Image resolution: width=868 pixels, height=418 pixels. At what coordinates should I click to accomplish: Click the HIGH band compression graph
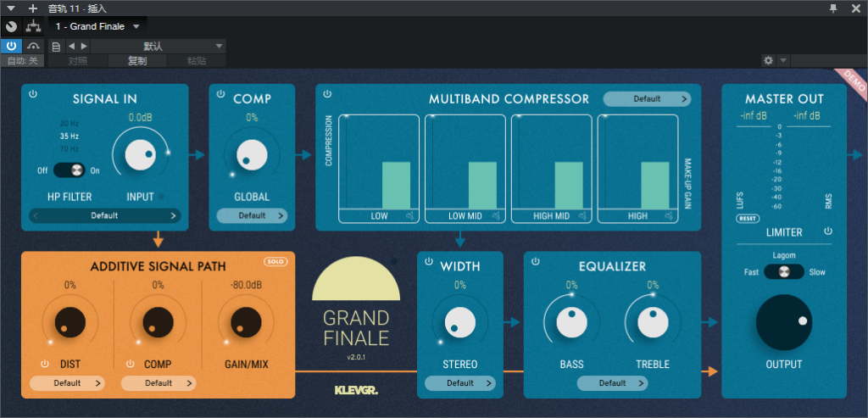(x=637, y=162)
